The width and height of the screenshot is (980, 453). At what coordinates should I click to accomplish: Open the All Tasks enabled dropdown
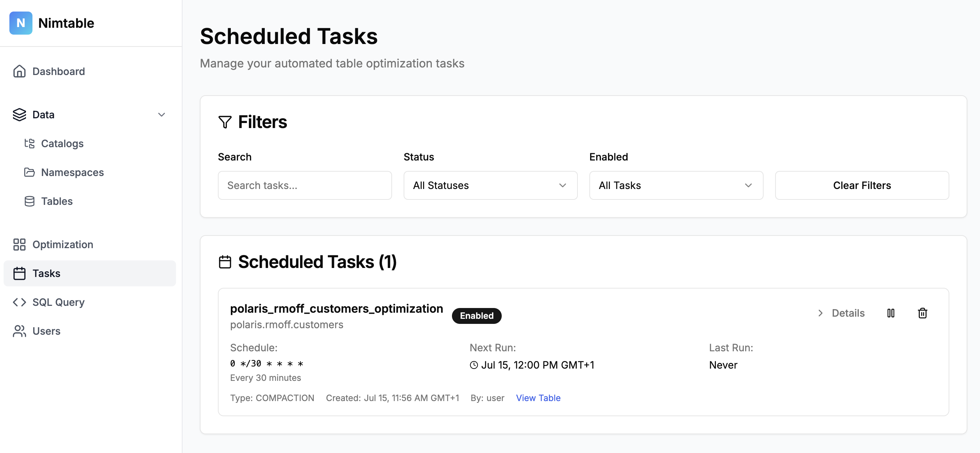click(x=676, y=185)
